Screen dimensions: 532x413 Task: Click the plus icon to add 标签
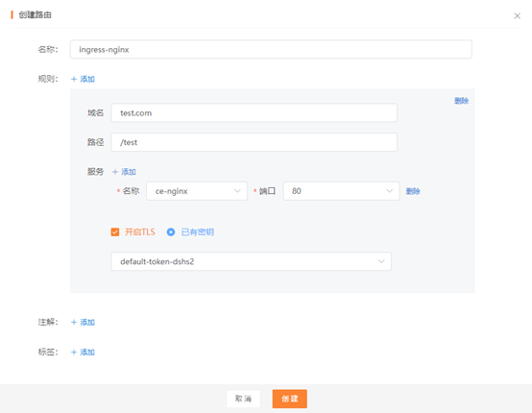point(74,352)
